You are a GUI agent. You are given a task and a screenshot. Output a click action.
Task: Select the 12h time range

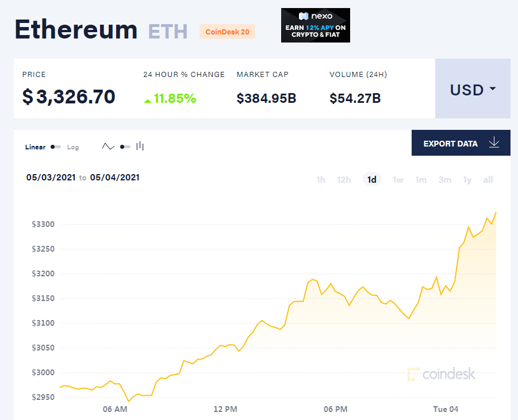(344, 180)
